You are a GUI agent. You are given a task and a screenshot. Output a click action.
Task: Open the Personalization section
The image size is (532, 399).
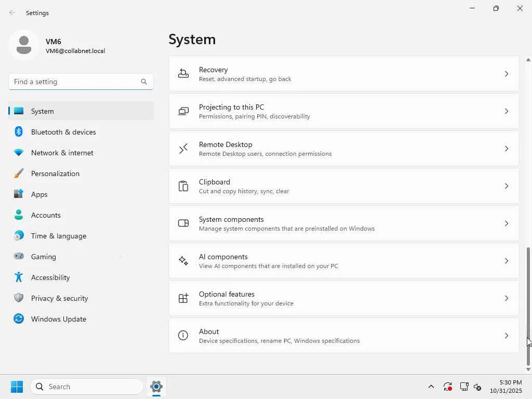81,174
